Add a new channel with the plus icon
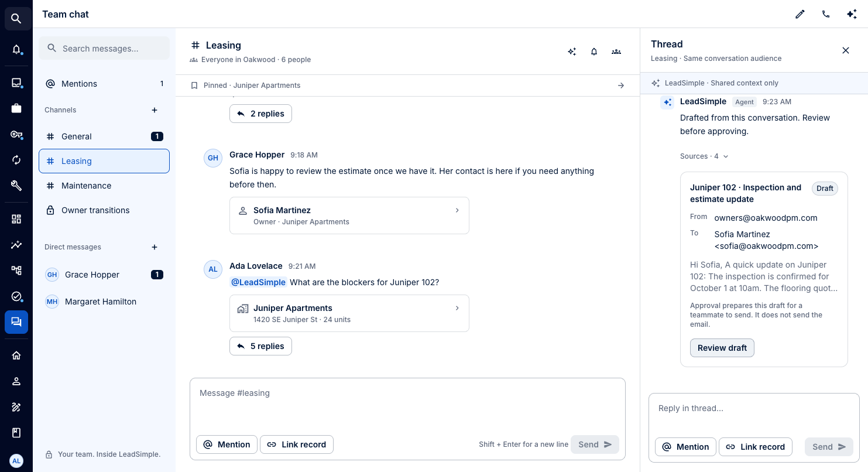Image resolution: width=868 pixels, height=472 pixels. pos(155,110)
